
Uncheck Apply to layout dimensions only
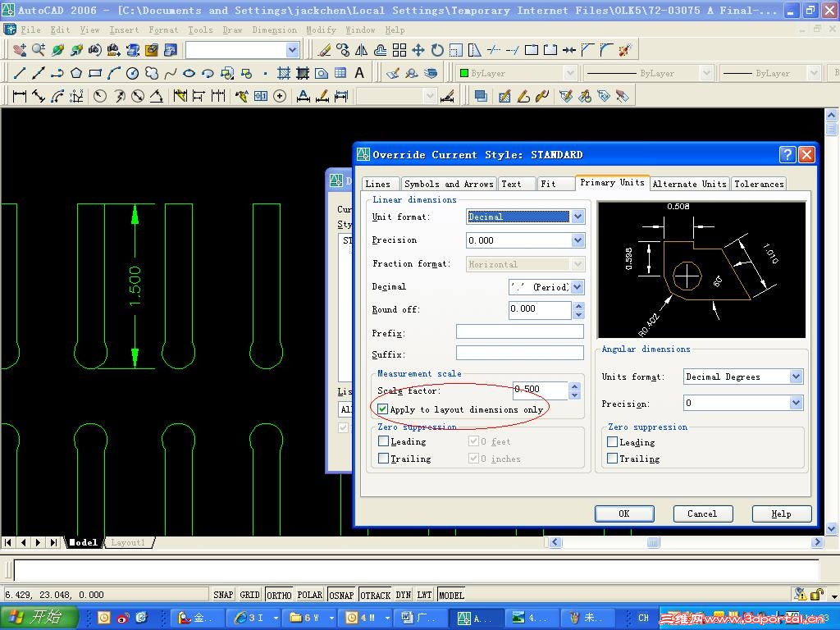point(383,409)
